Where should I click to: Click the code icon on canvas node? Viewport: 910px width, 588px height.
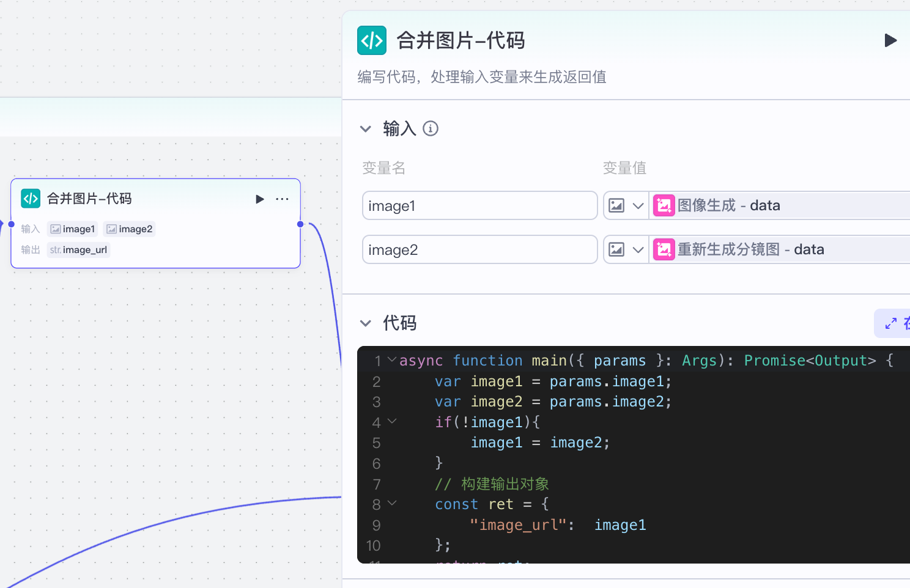click(x=31, y=199)
